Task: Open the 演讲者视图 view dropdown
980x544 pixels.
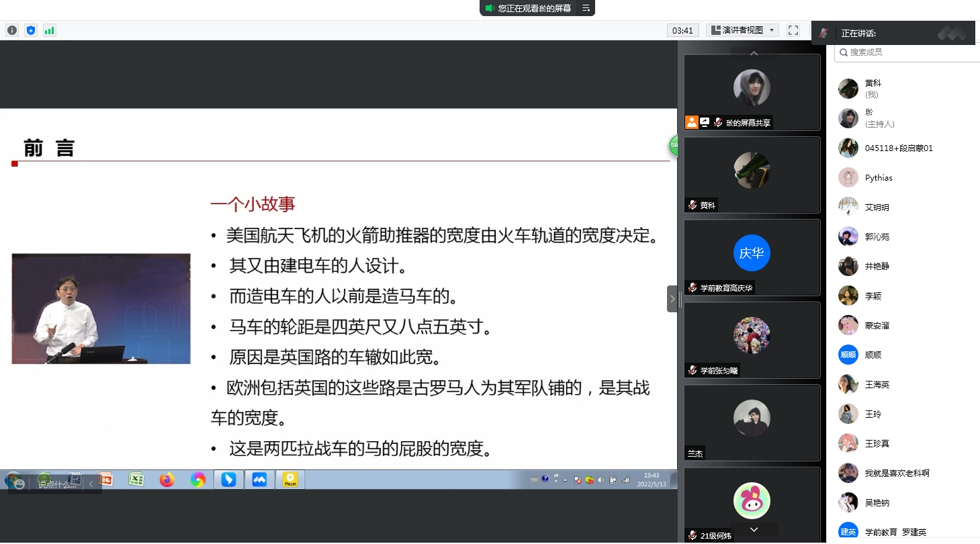Action: pyautogui.click(x=742, y=30)
